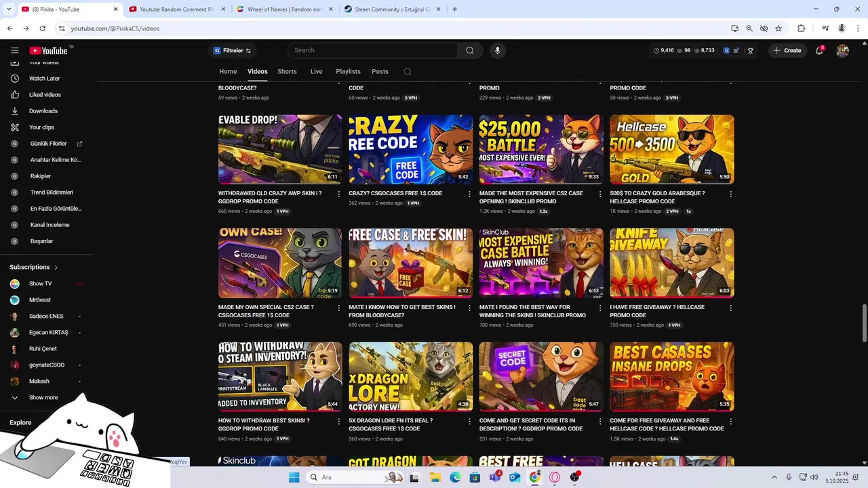
Task: Open notifications bell
Action: 819,50
